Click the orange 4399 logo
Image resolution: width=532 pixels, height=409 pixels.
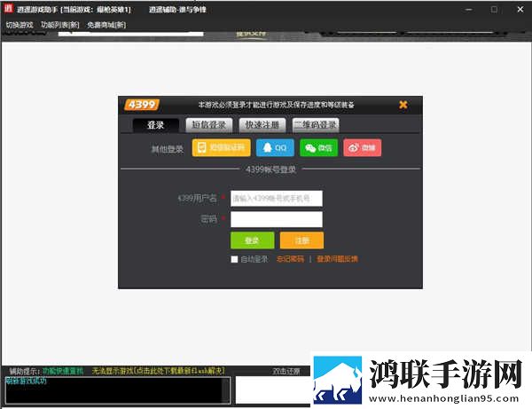[x=142, y=105]
